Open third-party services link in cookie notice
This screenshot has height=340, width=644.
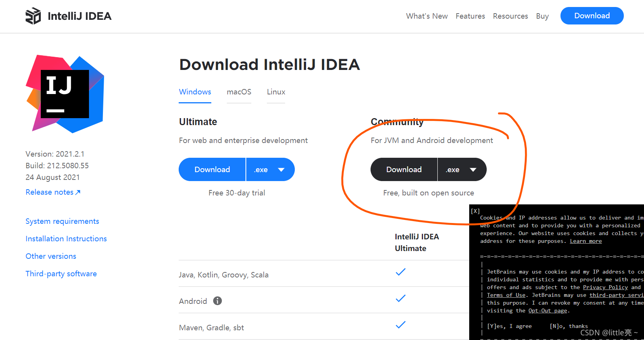click(616, 295)
